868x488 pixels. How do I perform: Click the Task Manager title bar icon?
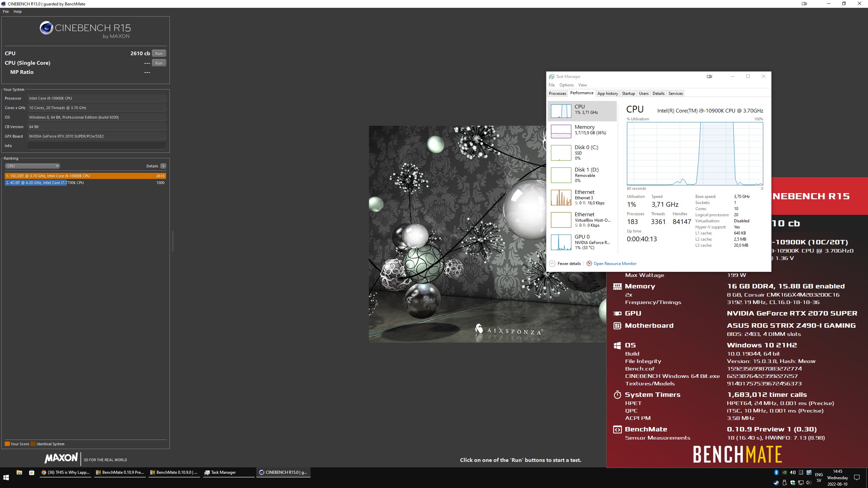552,77
